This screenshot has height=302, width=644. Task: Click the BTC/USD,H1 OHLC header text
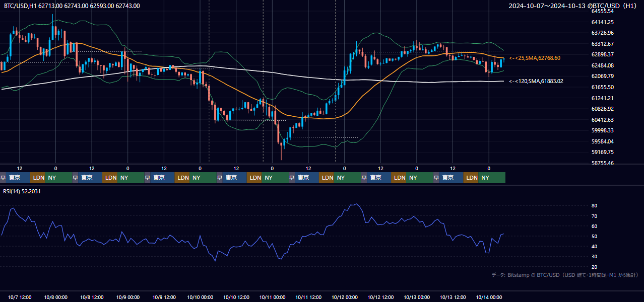[72, 6]
